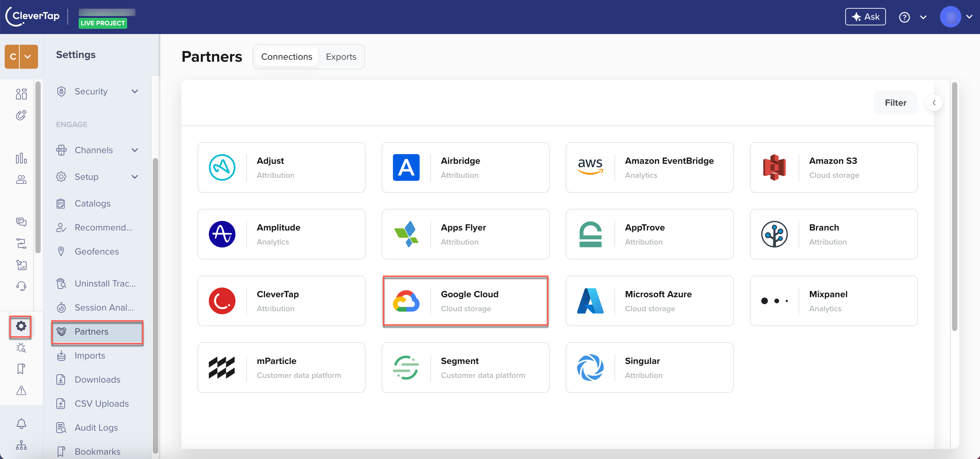Image resolution: width=980 pixels, height=459 pixels.
Task: Click the partners list vertical scrollbar
Action: (954, 206)
